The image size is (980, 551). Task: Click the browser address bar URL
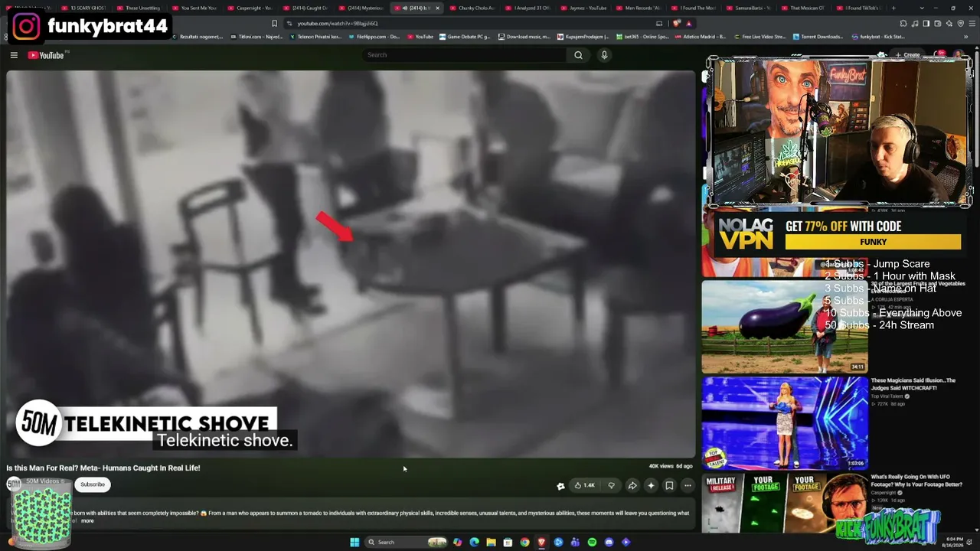click(x=338, y=24)
